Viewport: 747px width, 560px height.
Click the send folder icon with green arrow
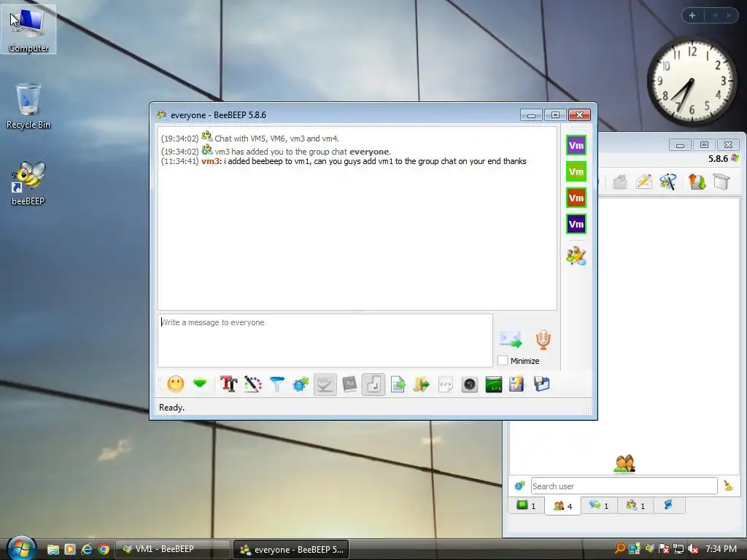[421, 384]
